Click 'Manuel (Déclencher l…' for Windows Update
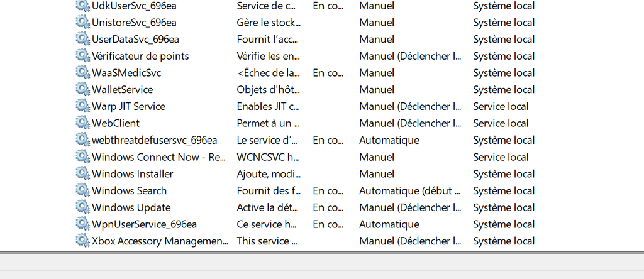644x279 pixels. pyautogui.click(x=410, y=207)
